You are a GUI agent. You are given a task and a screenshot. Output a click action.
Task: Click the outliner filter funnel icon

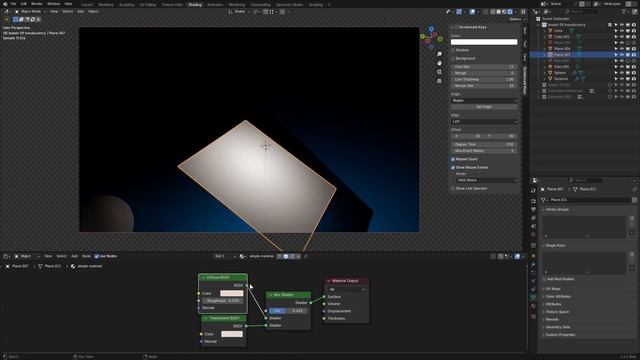click(624, 12)
